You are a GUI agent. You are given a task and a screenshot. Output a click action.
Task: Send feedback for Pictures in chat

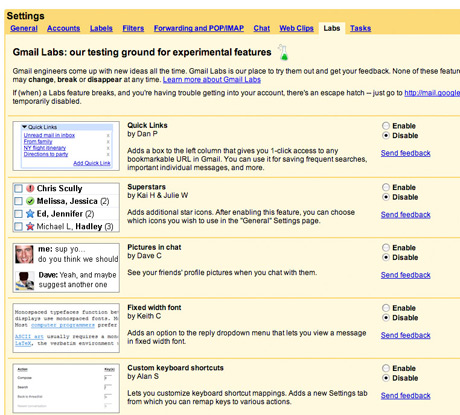[x=406, y=275]
